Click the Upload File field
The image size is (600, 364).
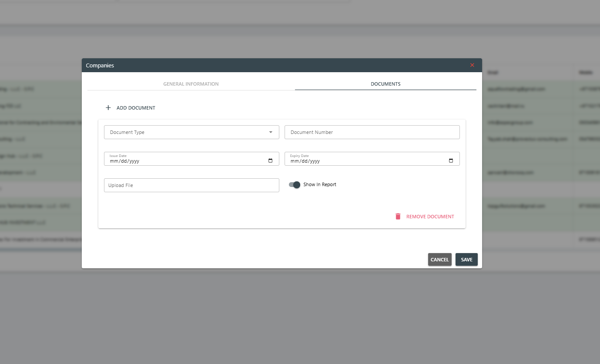(191, 185)
